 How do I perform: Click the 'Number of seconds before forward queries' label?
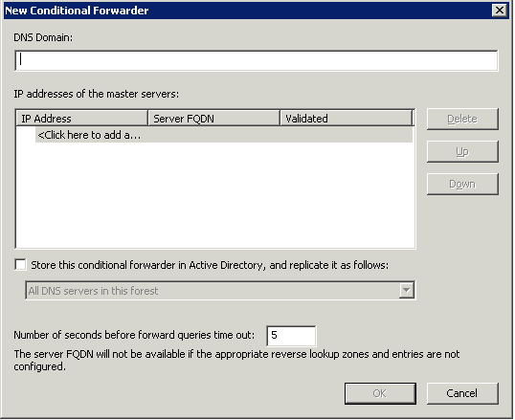click(x=134, y=335)
